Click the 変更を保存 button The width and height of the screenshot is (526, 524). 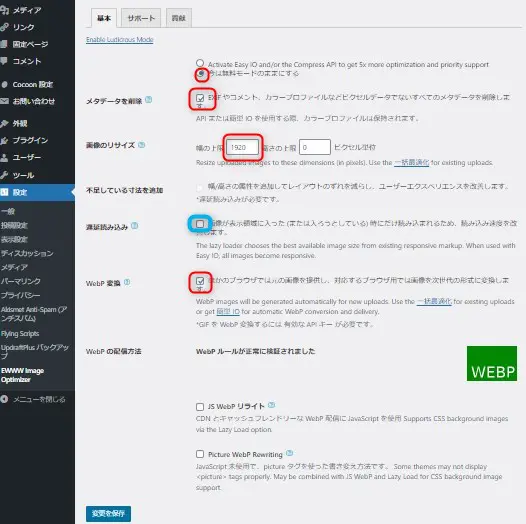(x=108, y=513)
